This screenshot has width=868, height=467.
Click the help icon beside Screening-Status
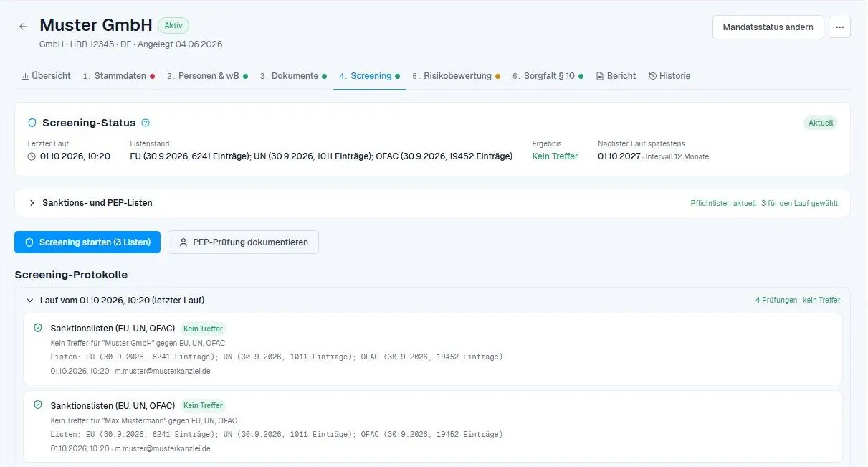coord(146,123)
